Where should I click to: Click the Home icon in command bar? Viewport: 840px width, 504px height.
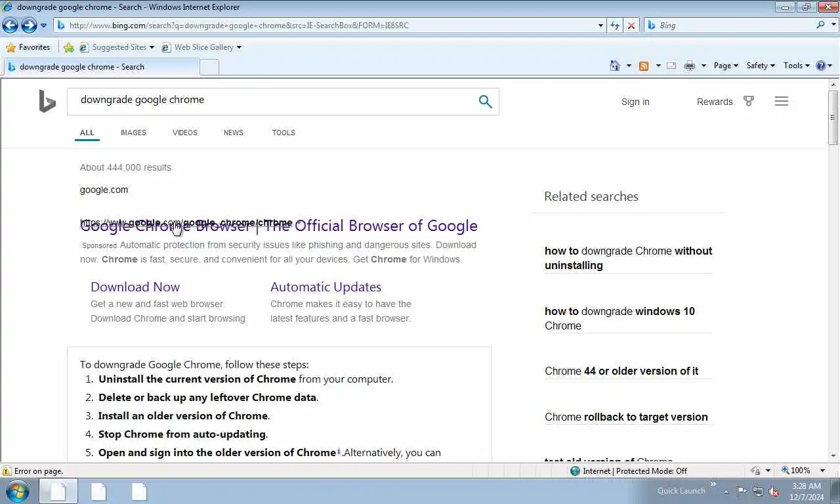pos(614,66)
